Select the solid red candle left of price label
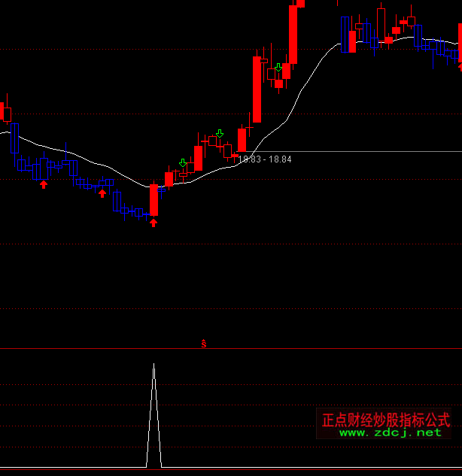 pos(242,140)
